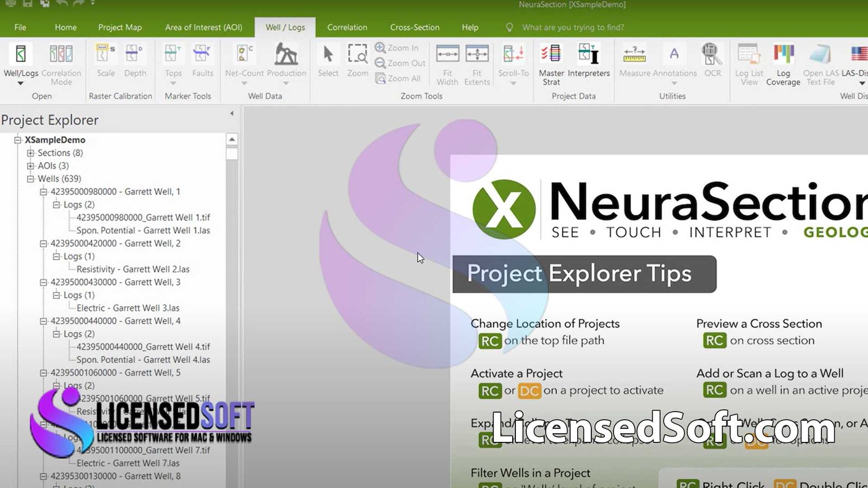Image resolution: width=868 pixels, height=488 pixels.
Task: Select Resistivity - Garrett Well 2.las
Action: (x=133, y=269)
